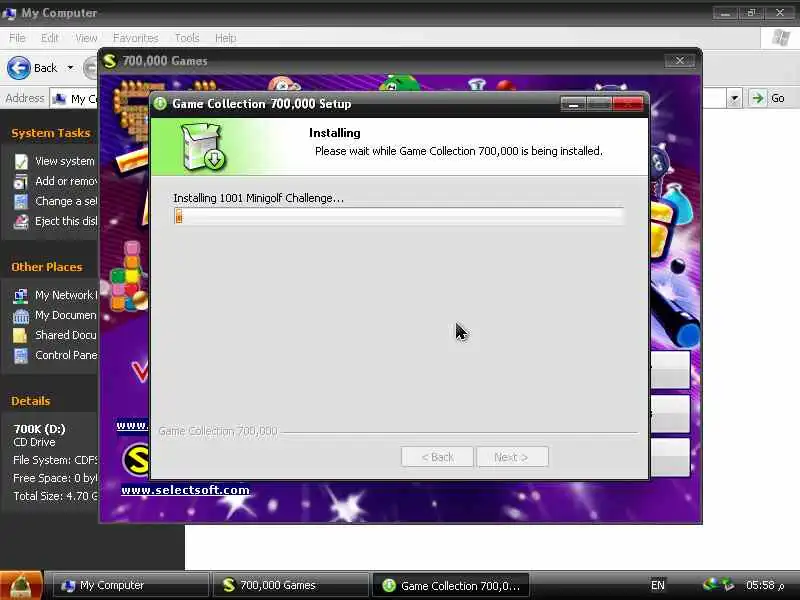Image resolution: width=800 pixels, height=600 pixels.
Task: Collapse the Details section header
Action: pos(31,401)
